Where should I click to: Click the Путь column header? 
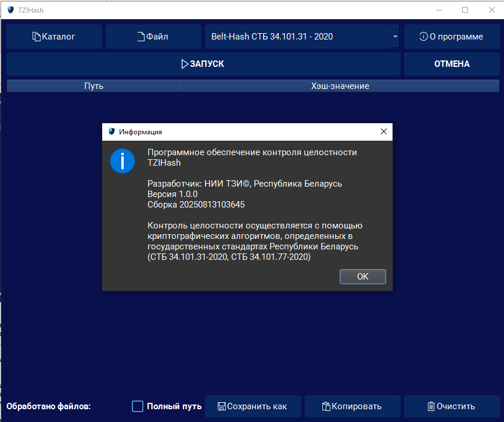93,86
